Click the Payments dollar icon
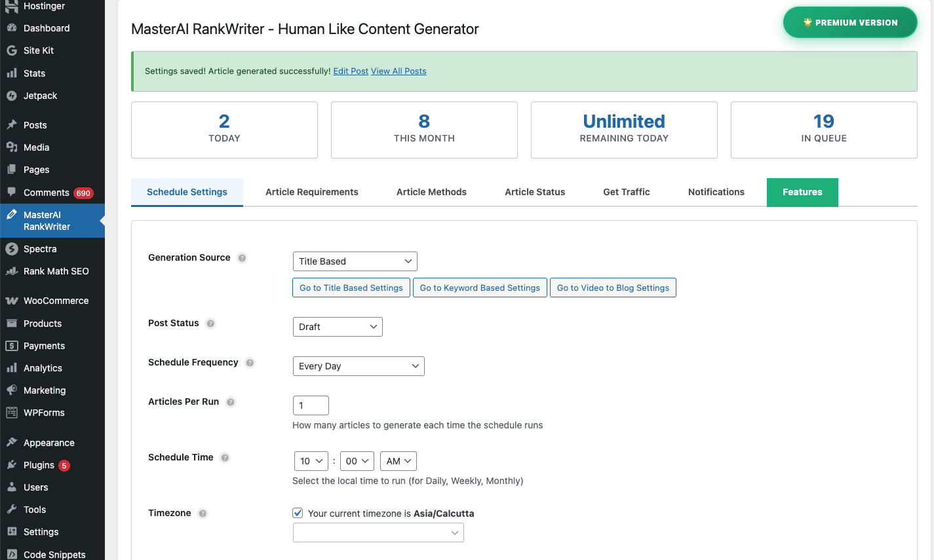 [x=12, y=346]
